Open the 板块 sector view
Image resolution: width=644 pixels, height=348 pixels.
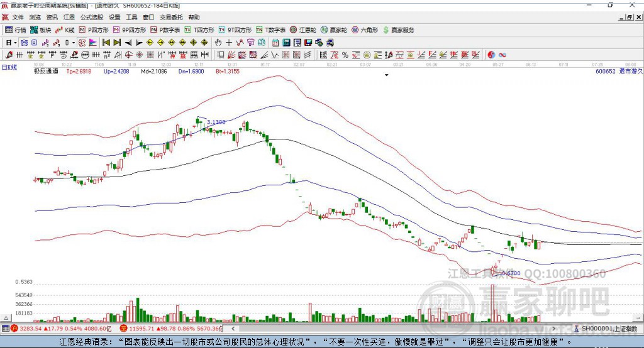pos(40,30)
